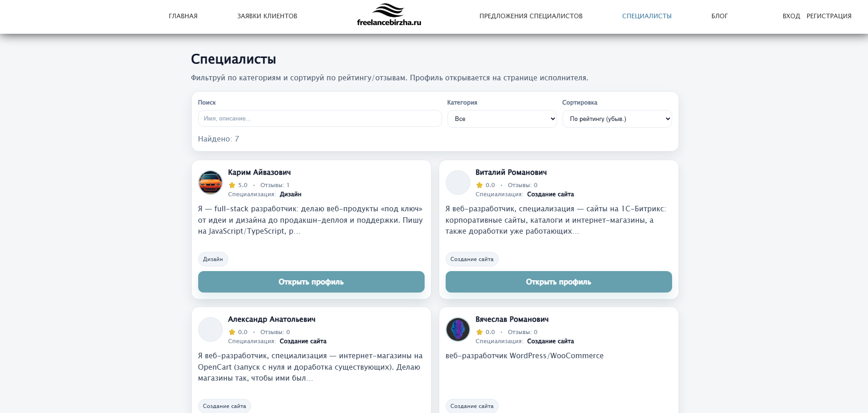Image resolution: width=868 pixels, height=413 pixels.
Task: Click Виталий Романович's blank avatar
Action: 458,183
